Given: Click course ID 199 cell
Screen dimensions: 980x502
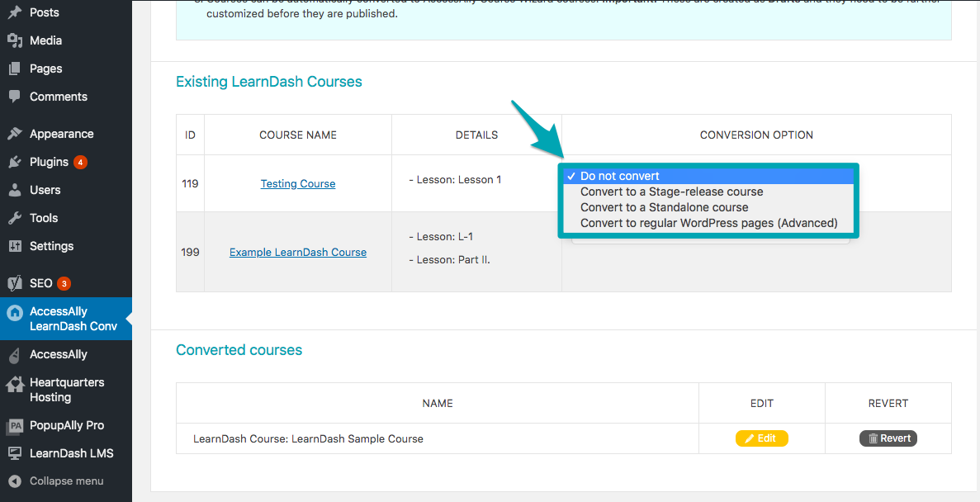Looking at the screenshot, I should pos(190,253).
